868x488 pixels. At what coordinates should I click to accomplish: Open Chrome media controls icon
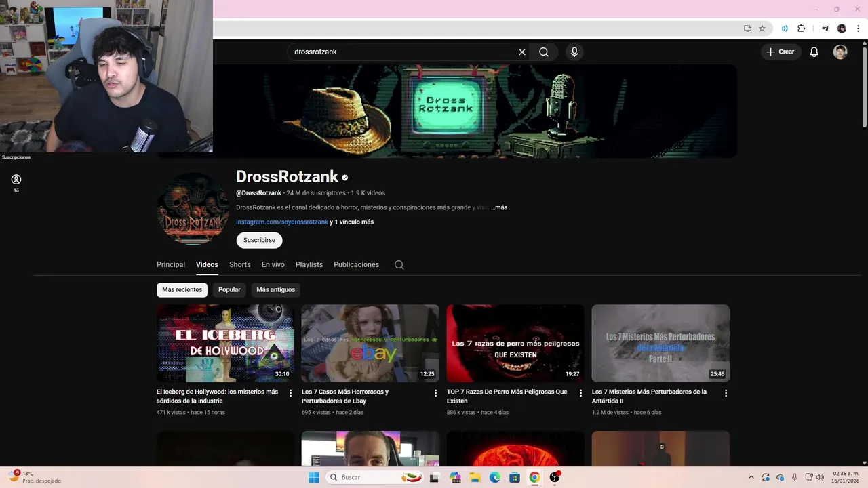pos(825,28)
